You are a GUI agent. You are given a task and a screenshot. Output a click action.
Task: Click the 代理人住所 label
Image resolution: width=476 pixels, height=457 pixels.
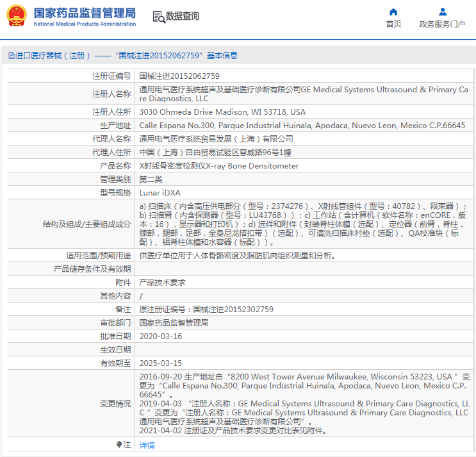coord(111,153)
